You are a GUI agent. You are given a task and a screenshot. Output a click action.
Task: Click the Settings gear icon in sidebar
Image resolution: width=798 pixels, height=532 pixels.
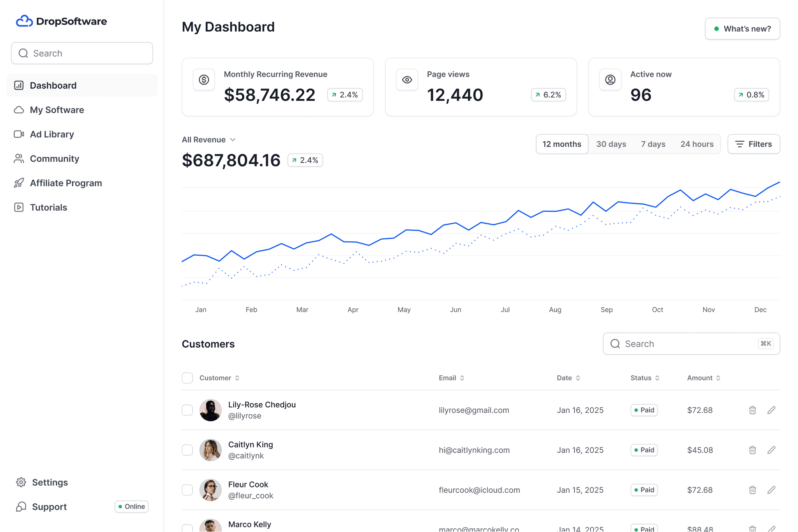[21, 482]
